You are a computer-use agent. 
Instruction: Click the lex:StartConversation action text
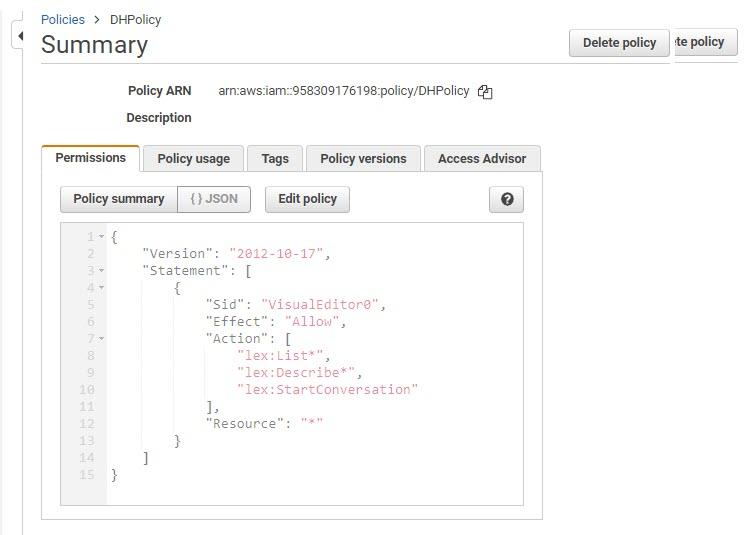327,390
